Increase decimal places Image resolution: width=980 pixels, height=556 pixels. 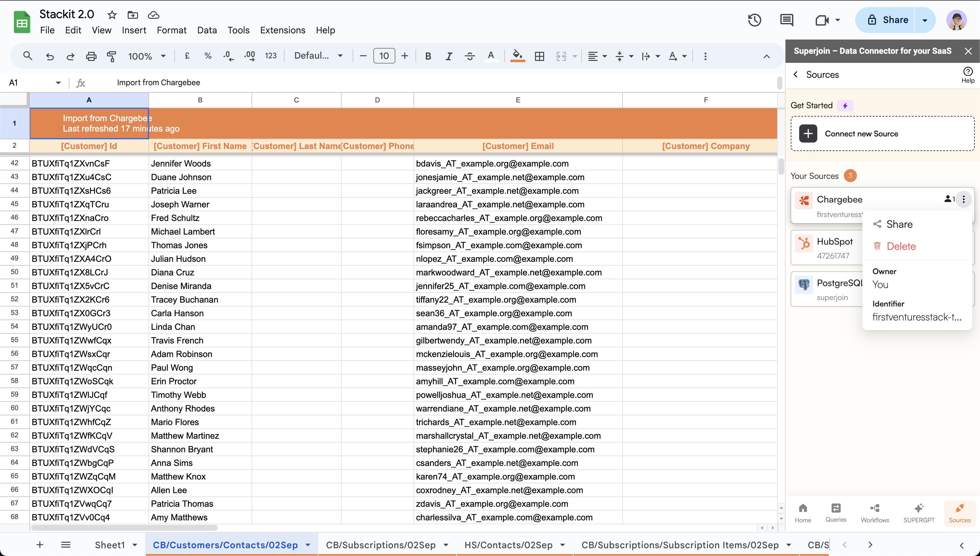250,56
